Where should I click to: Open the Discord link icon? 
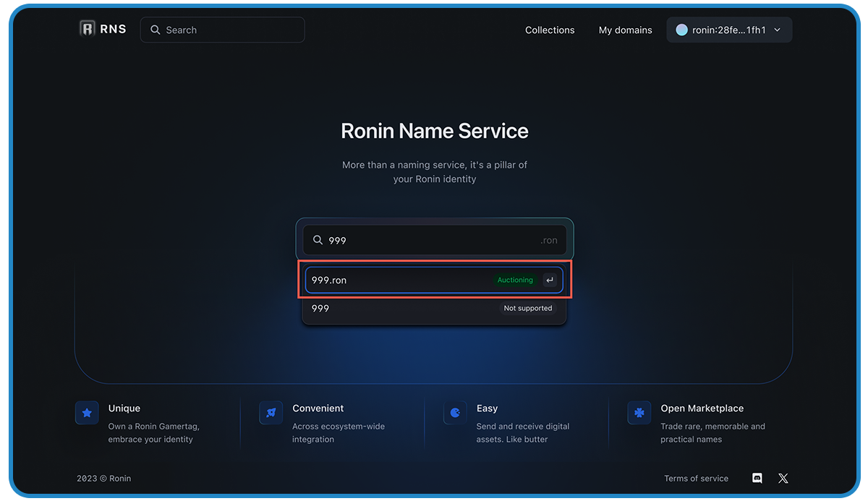(757, 478)
